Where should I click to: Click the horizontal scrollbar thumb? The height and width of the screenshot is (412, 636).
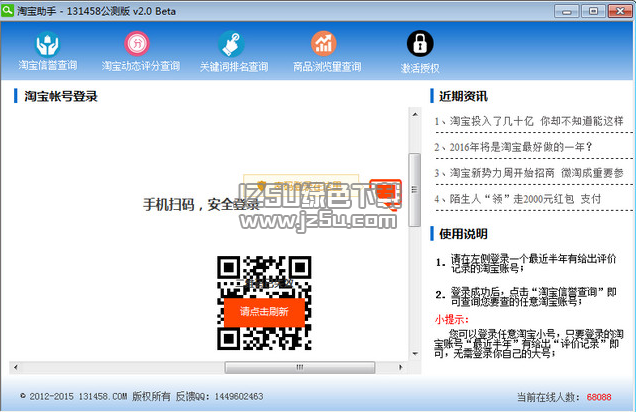(300, 367)
